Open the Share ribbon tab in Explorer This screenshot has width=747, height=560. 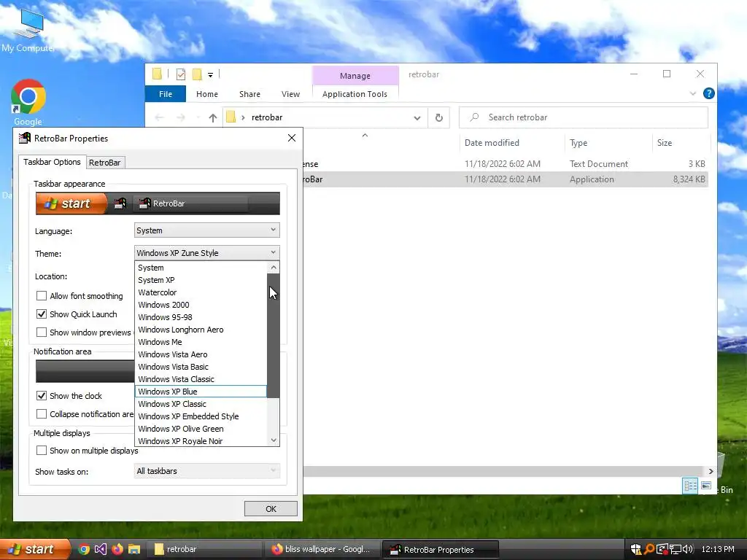(x=249, y=94)
